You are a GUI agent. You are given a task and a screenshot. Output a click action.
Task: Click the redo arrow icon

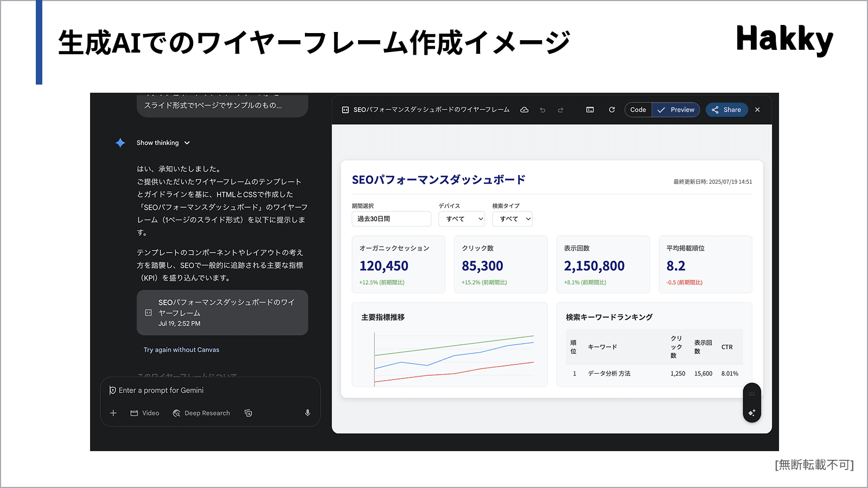(560, 110)
